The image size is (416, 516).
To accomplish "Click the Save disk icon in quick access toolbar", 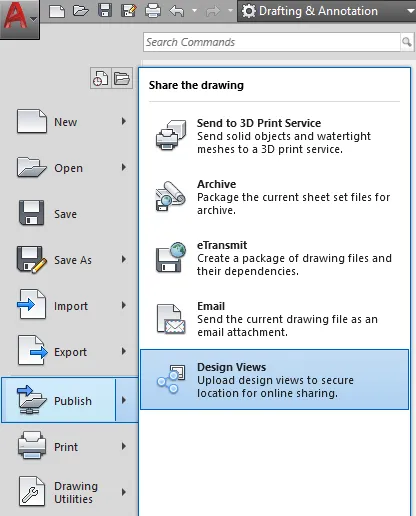I will coord(105,11).
